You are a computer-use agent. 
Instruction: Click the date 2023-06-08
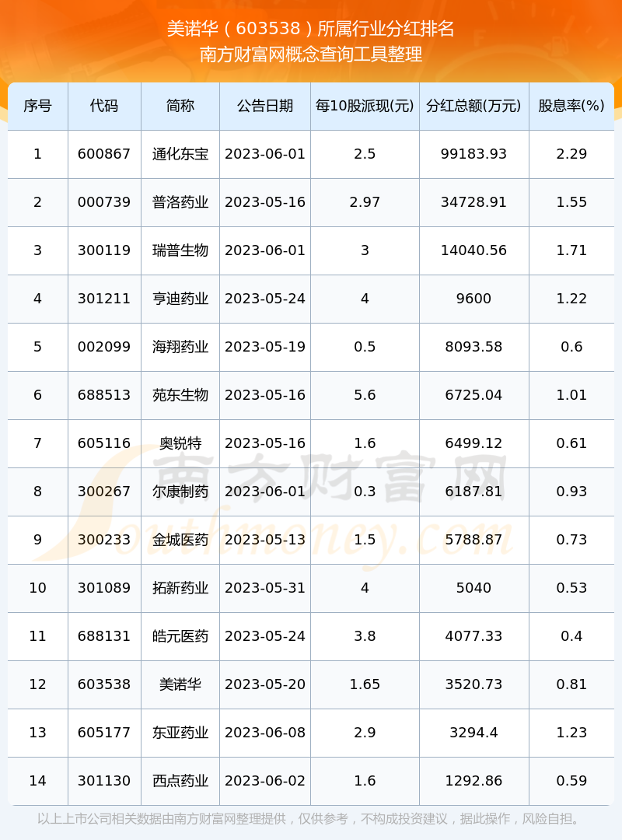[x=265, y=733]
